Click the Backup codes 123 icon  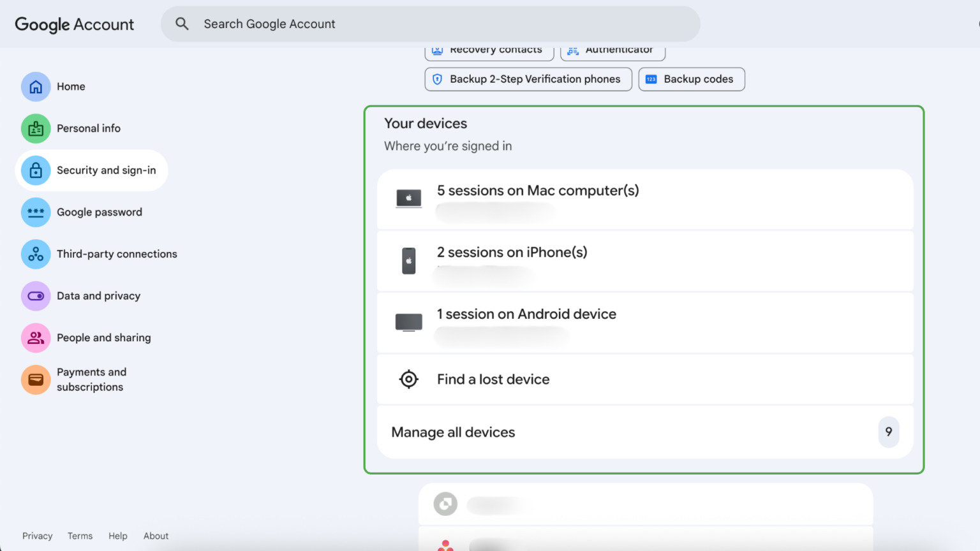pos(651,79)
